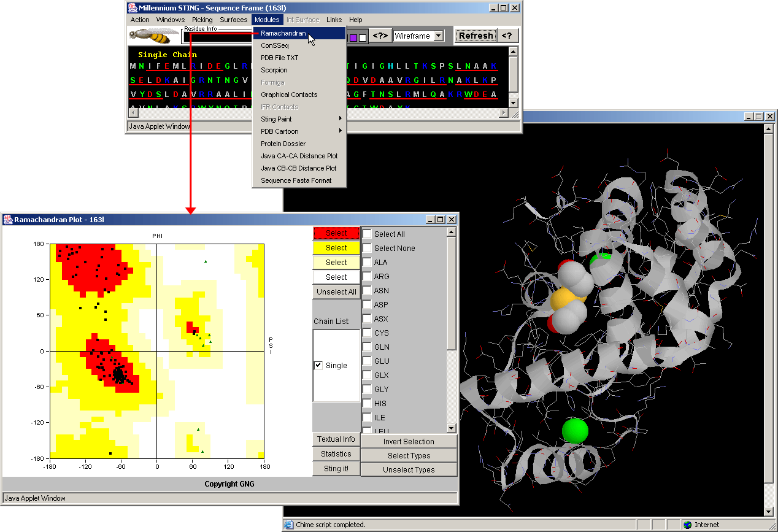Open the Links menu
Viewport: 778px width, 532px height.
tap(334, 20)
